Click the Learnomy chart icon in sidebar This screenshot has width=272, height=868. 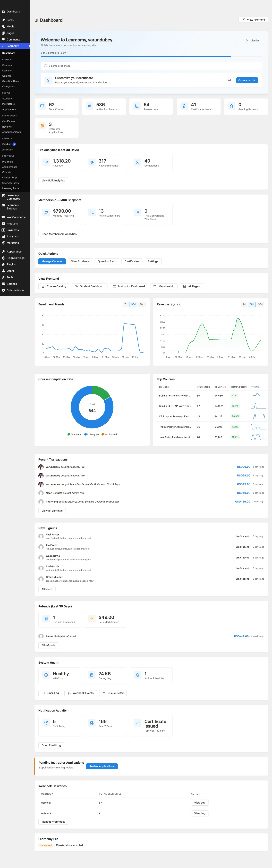coord(3,46)
